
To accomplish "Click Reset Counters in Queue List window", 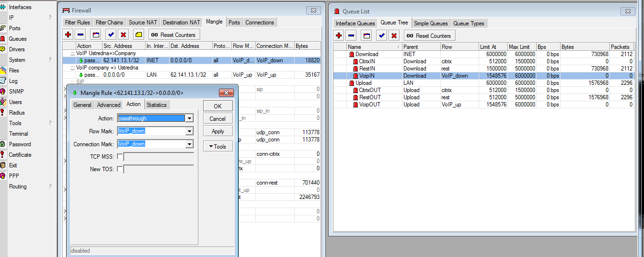I will point(430,35).
